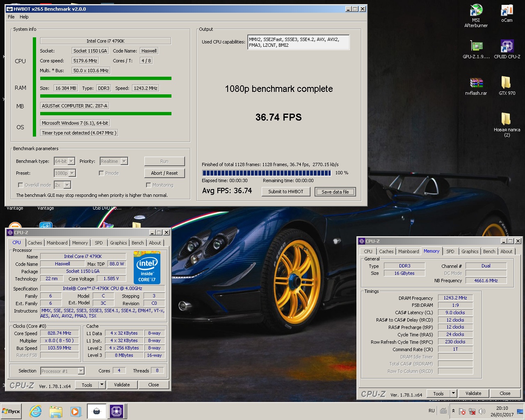
Task: Click the DRAM Frequency 1243.2 MHz field
Action: (x=455, y=298)
